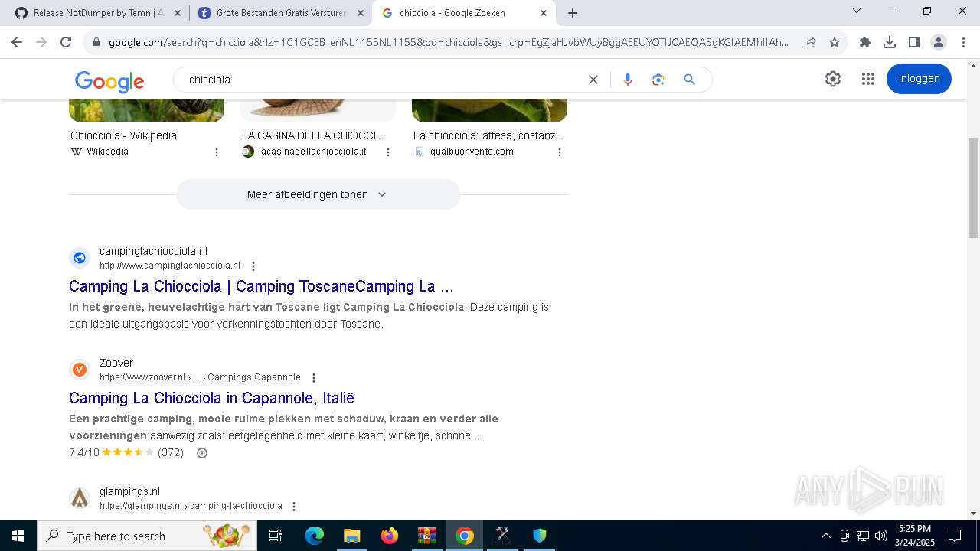Open new tab with the plus button

tap(573, 13)
